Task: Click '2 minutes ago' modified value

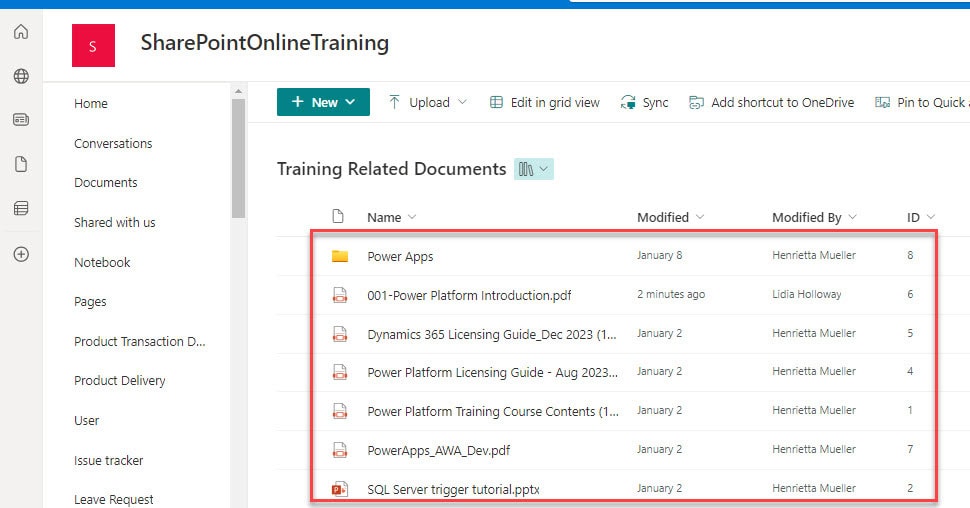Action: [671, 295]
